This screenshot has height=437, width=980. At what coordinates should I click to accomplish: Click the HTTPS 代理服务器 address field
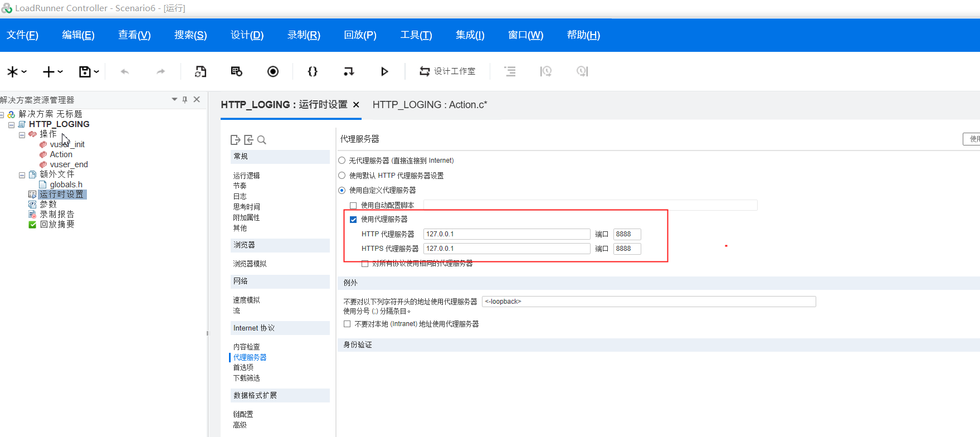507,249
